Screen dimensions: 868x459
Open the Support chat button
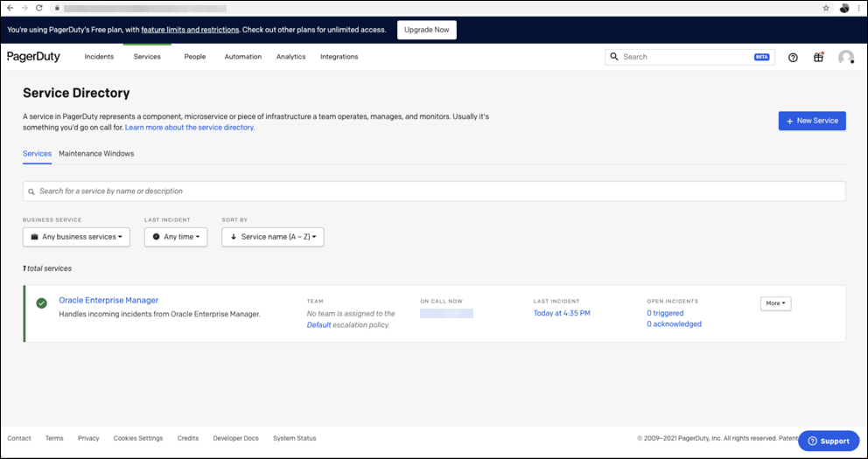tap(829, 441)
